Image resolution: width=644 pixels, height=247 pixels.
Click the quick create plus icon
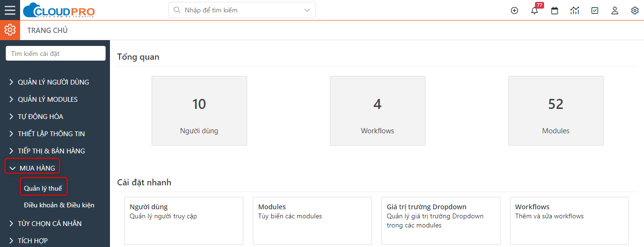point(514,11)
